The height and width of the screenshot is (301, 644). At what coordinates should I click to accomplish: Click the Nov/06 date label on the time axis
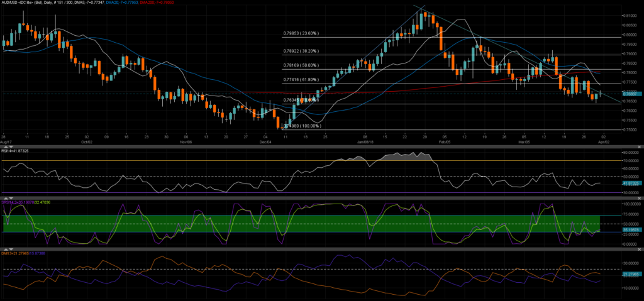(186, 141)
